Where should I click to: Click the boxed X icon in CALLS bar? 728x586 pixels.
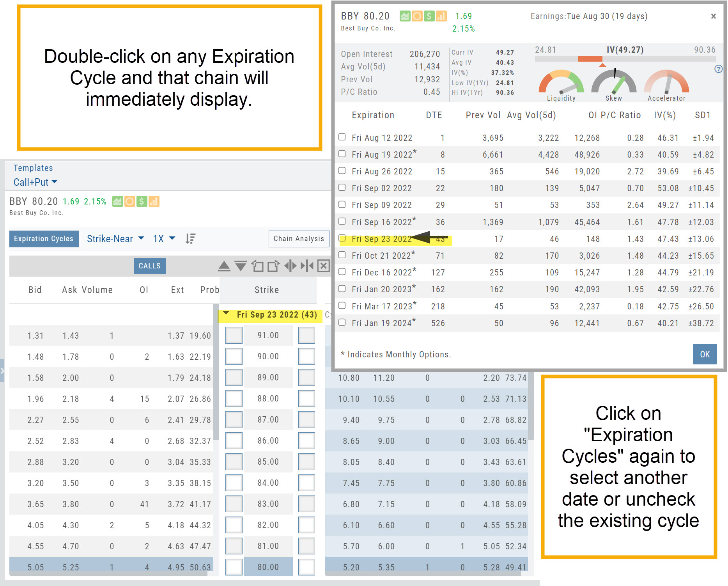(323, 266)
